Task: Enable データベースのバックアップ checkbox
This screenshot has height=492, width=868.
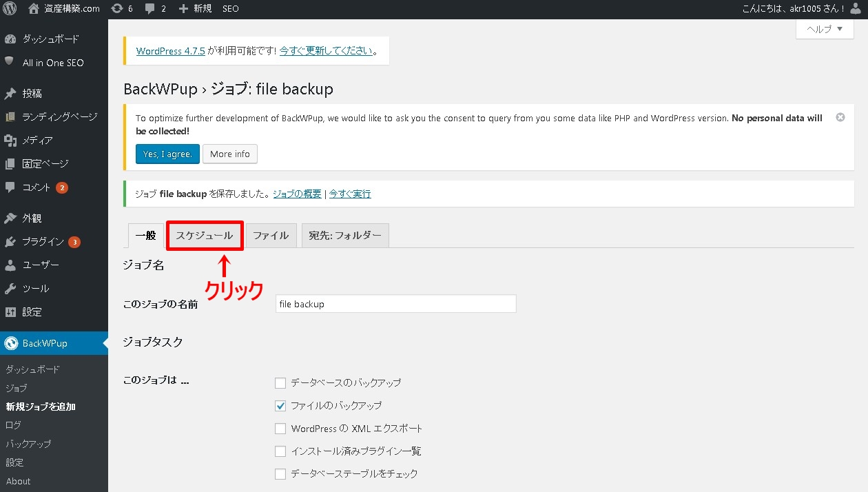Action: pos(280,382)
